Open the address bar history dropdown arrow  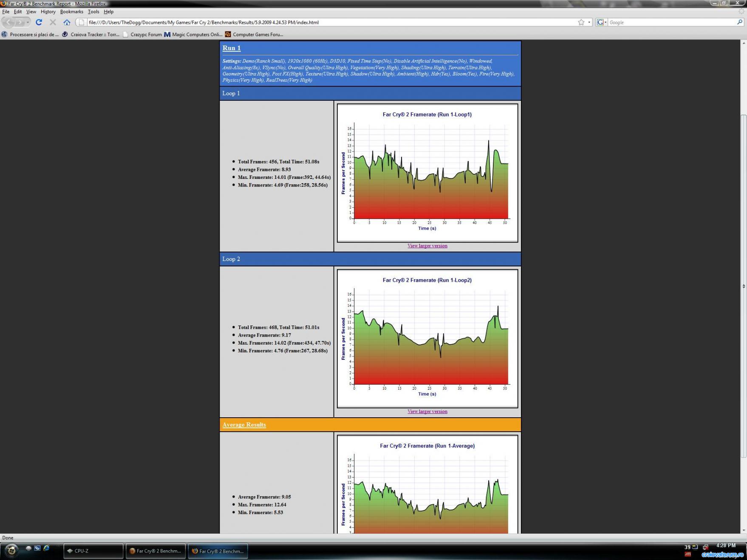589,22
